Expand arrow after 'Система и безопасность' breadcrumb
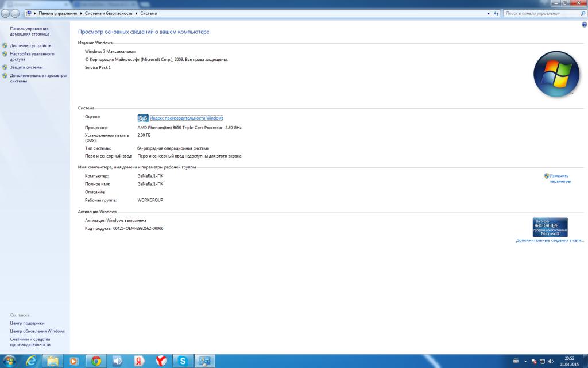The image size is (588, 368). point(137,14)
